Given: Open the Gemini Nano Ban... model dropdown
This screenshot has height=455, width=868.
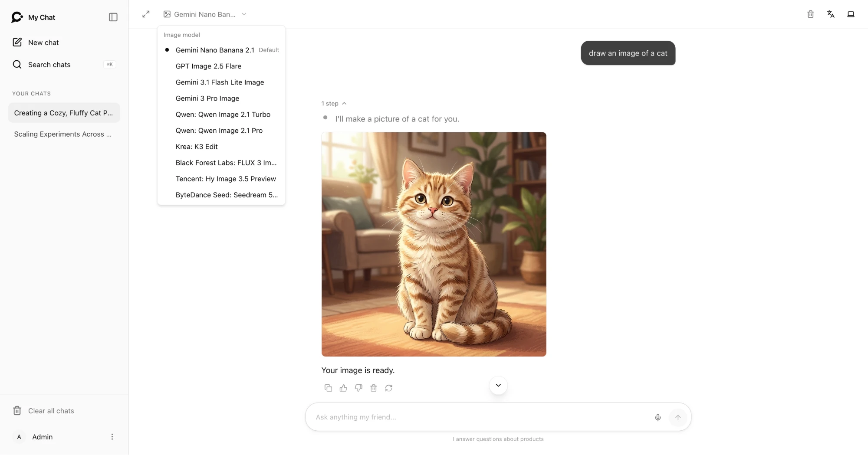Looking at the screenshot, I should 205,14.
